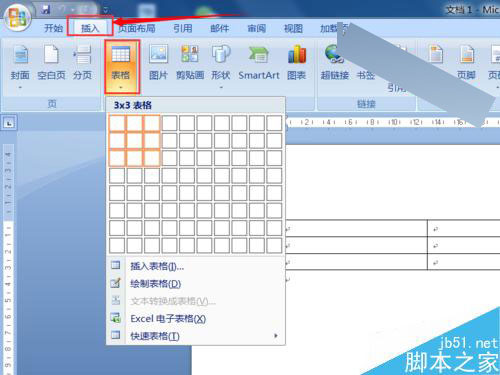Switch to the 开始 tab
This screenshot has width=500, height=375.
click(53, 28)
